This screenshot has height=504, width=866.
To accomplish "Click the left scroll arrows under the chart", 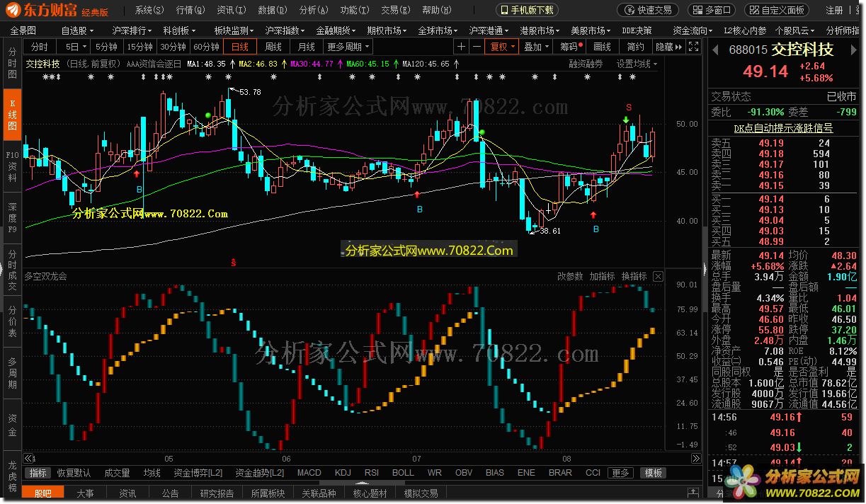I will 28,457.
